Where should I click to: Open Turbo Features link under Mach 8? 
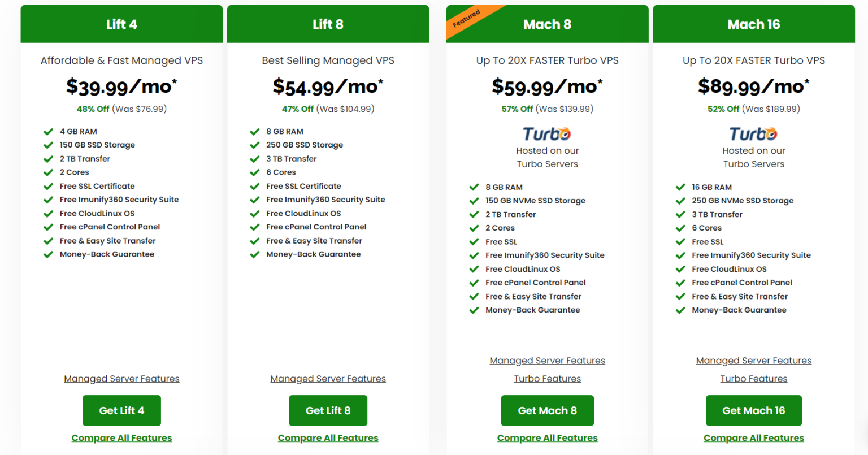coord(547,379)
